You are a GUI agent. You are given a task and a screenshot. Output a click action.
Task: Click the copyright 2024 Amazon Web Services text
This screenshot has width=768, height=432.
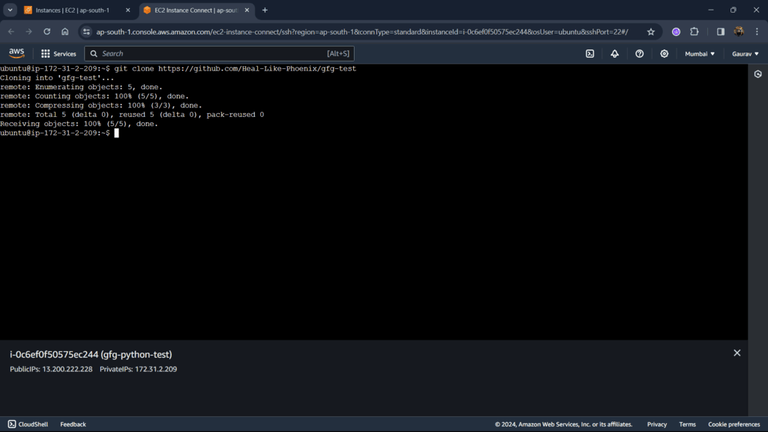point(563,424)
